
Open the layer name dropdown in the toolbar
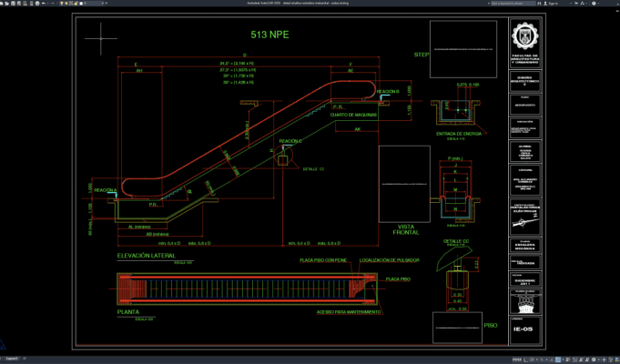click(95, 3)
